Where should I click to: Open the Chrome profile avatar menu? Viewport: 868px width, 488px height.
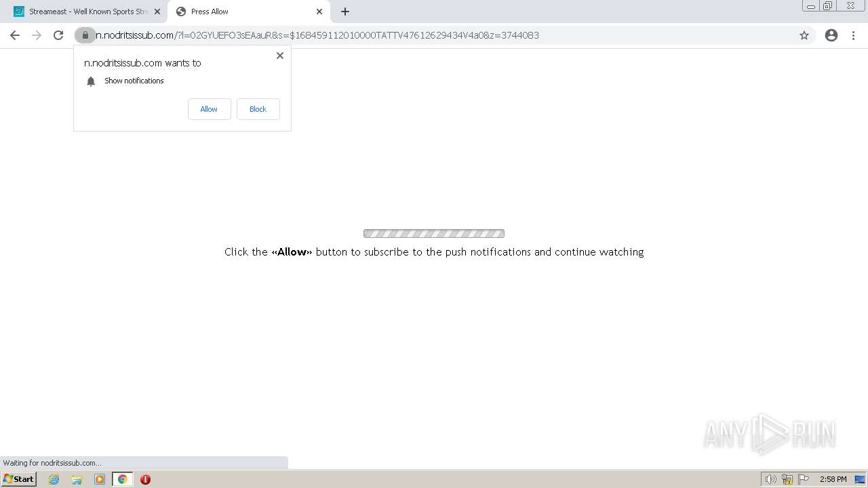coord(831,35)
